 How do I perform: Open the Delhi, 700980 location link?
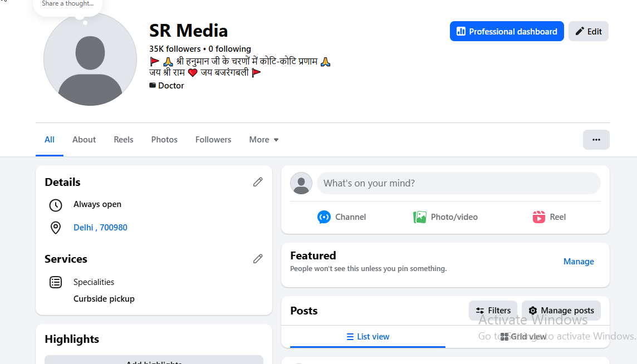[x=100, y=228]
